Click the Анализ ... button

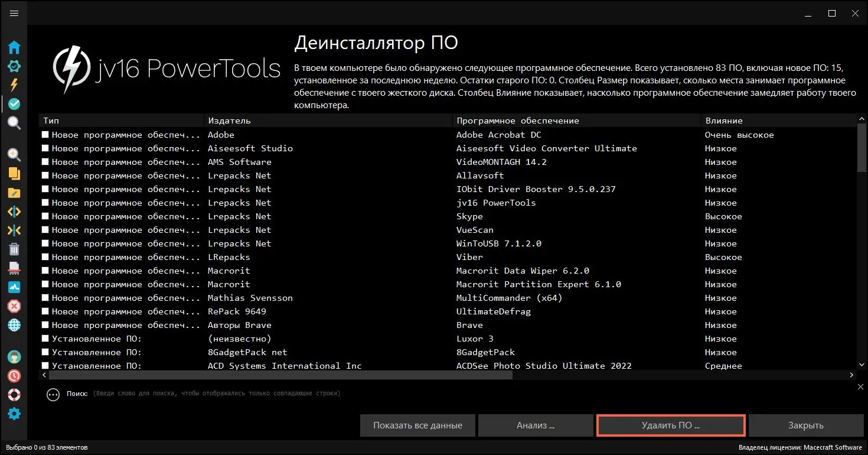tap(536, 425)
